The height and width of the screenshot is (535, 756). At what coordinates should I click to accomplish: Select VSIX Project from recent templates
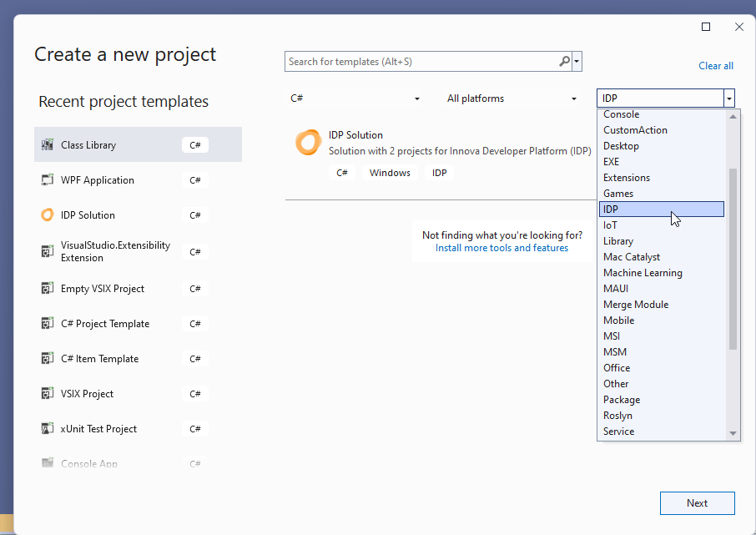coord(87,394)
